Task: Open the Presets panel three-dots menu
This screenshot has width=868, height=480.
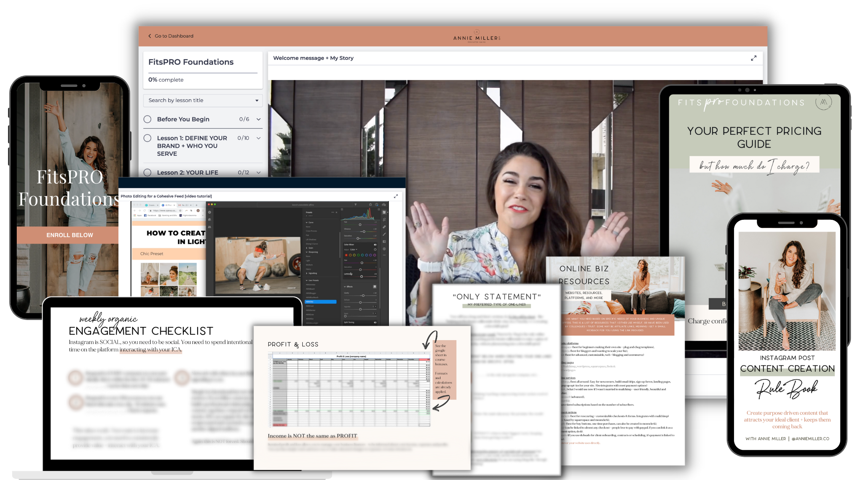Action: (x=333, y=212)
